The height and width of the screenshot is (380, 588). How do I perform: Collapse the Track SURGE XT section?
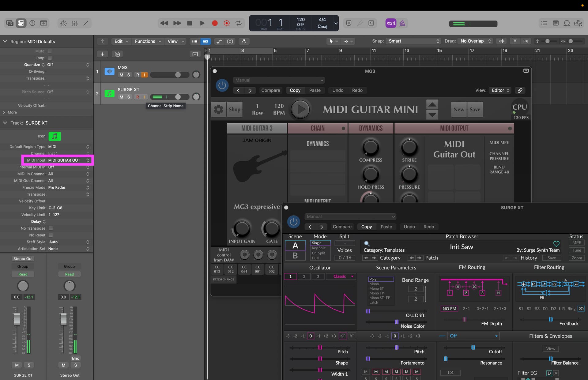tap(5, 123)
